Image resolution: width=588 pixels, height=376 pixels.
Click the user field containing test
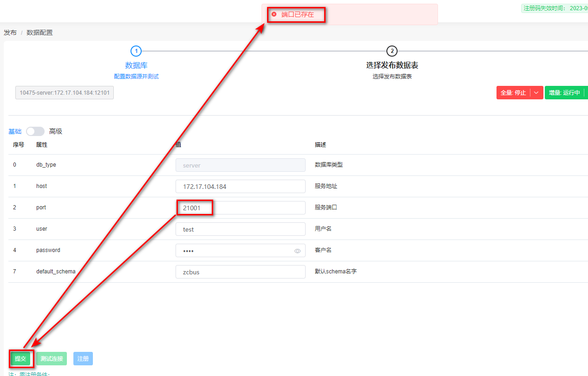[x=240, y=229]
